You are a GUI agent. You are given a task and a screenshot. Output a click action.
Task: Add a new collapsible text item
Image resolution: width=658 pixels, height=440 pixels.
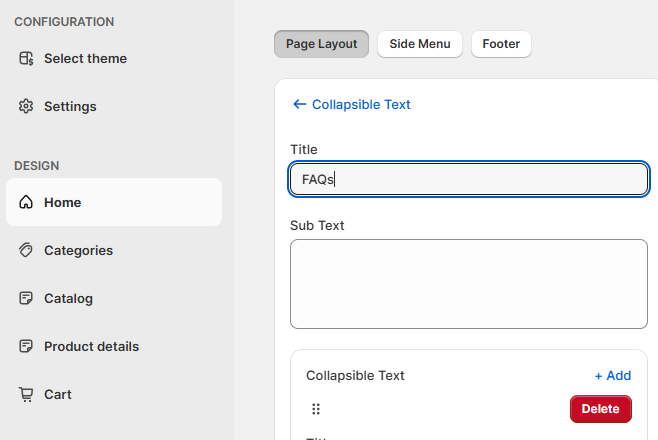pyautogui.click(x=613, y=375)
